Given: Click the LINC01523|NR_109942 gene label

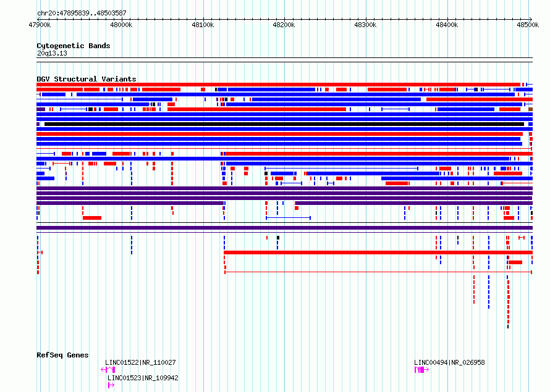Looking at the screenshot, I should pos(143,378).
